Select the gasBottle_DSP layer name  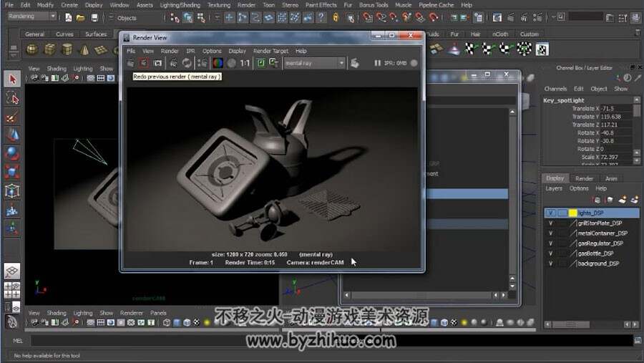pyautogui.click(x=595, y=253)
